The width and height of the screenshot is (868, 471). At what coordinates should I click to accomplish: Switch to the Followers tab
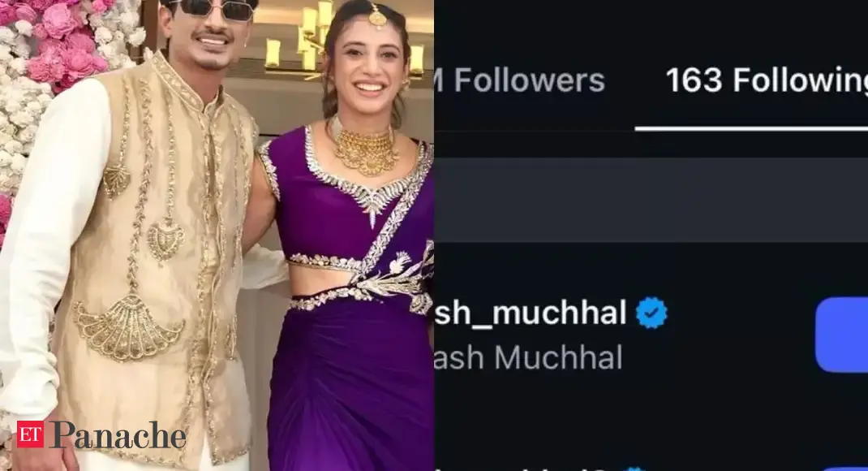click(x=519, y=80)
